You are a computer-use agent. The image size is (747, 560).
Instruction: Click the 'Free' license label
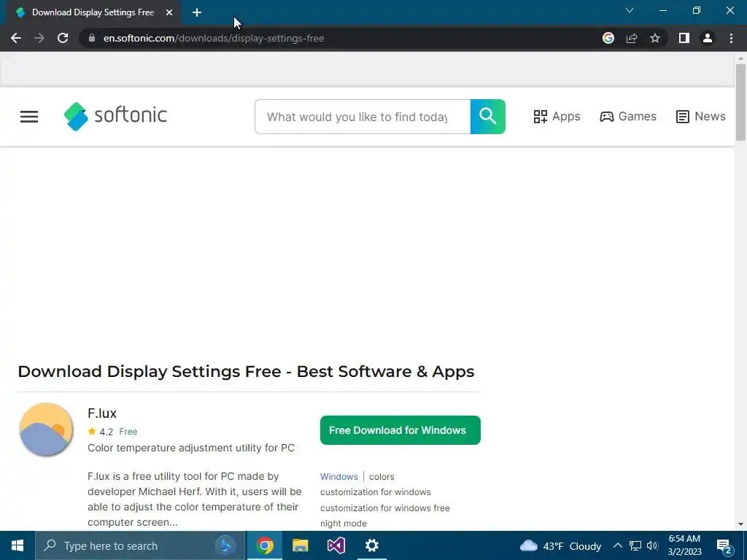tap(128, 432)
